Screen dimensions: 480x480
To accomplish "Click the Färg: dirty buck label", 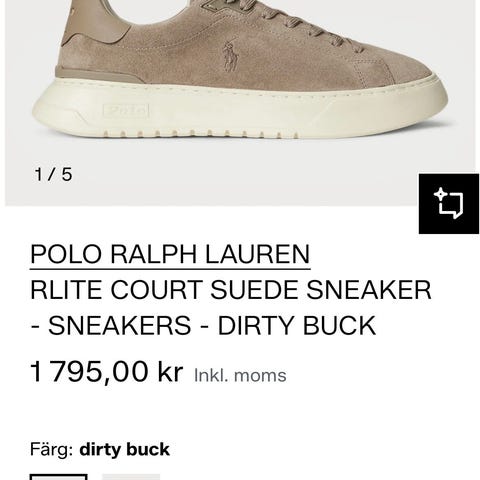I will click(x=100, y=449).
